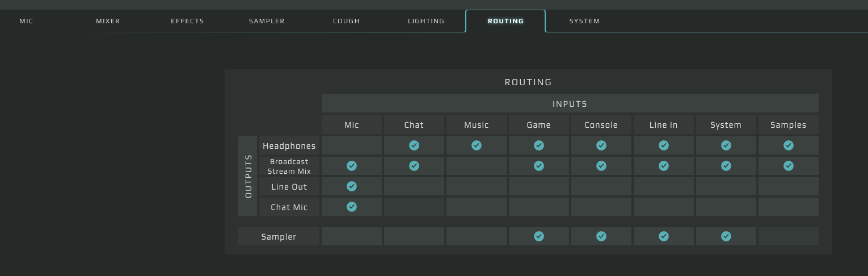Switch to the Lighting tab
Viewport: 868px width, 276px height.
[x=426, y=21]
